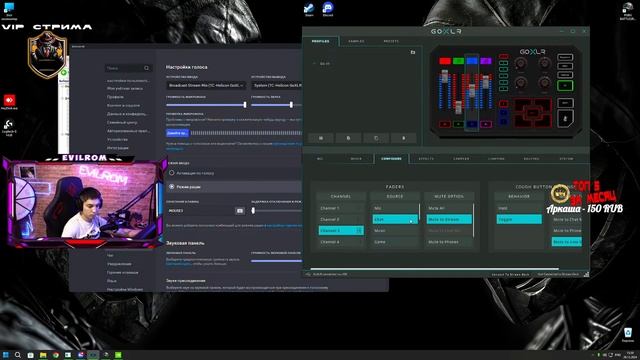Open Chrome from the taskbar
This screenshot has height=360, width=640.
coord(56,355)
